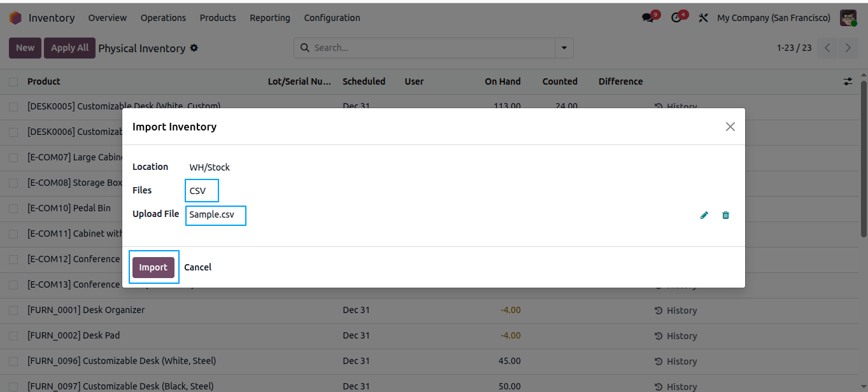Open History for Desk Organizer row

(x=676, y=311)
